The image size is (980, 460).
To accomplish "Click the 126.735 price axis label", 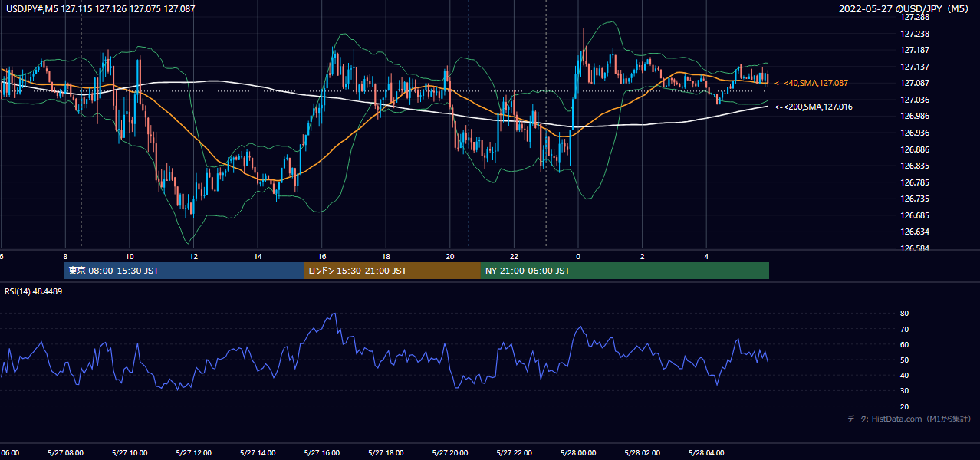I will coord(915,199).
